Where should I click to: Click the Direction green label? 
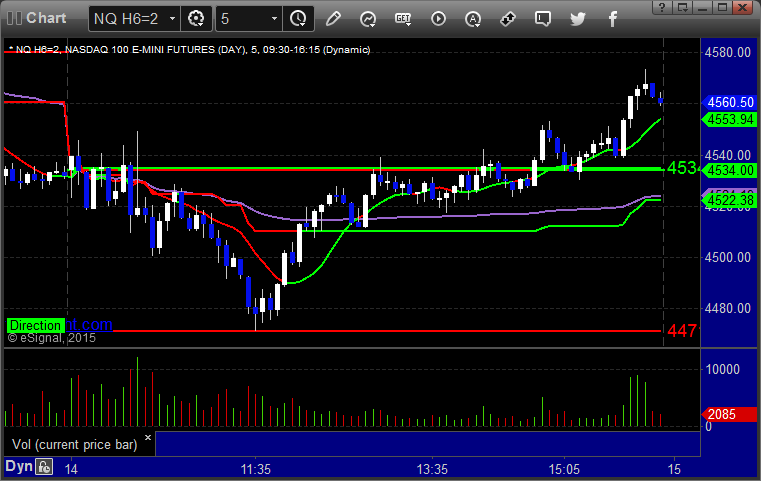click(35, 325)
